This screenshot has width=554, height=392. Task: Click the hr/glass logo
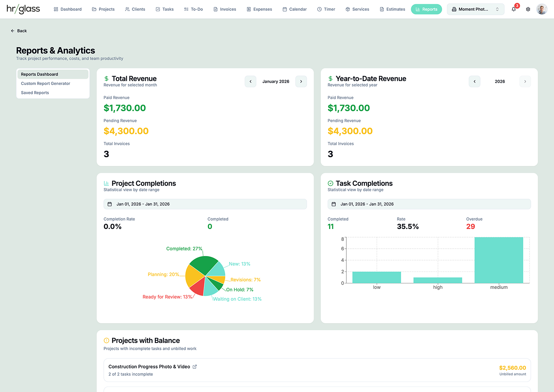pos(23,9)
